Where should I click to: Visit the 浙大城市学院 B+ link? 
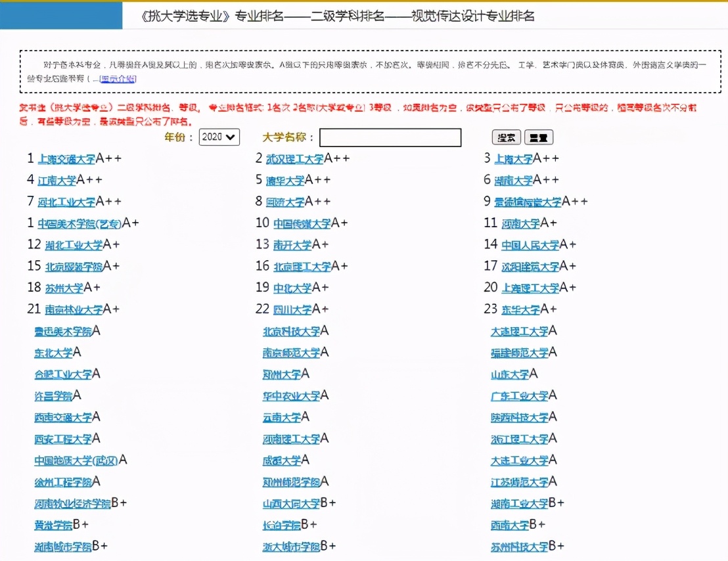(x=291, y=546)
